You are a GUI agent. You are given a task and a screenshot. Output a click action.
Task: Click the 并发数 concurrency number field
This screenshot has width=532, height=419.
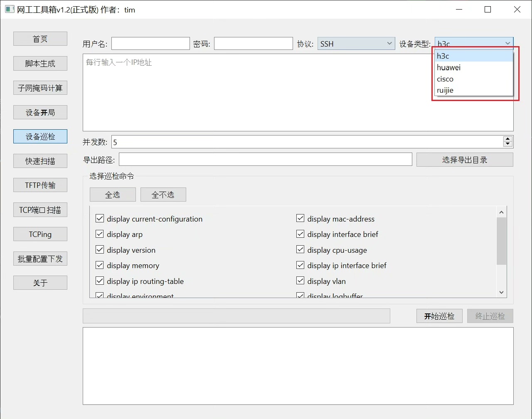(307, 142)
